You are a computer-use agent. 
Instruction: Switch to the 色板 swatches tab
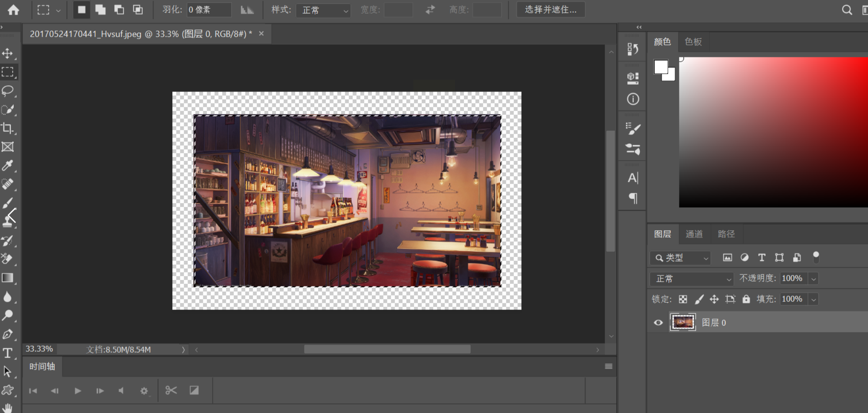[x=693, y=42]
